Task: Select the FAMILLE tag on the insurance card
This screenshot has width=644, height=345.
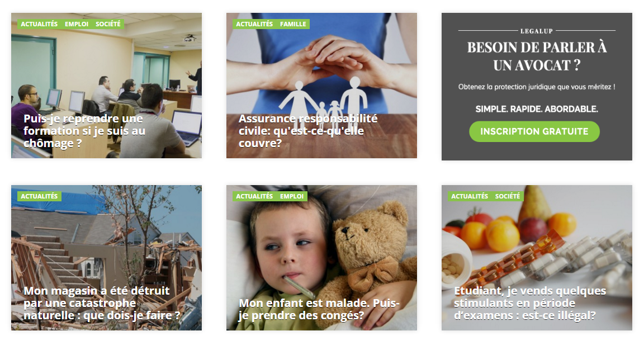Action: tap(293, 24)
